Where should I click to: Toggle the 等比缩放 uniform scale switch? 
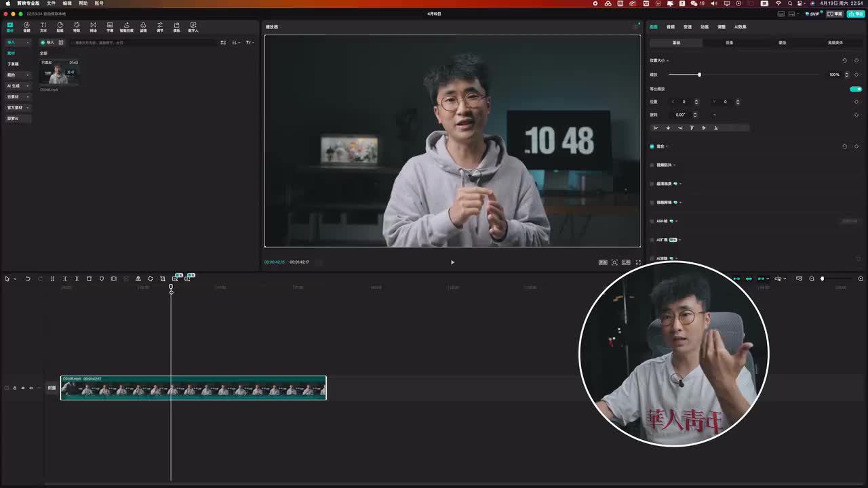tap(856, 89)
